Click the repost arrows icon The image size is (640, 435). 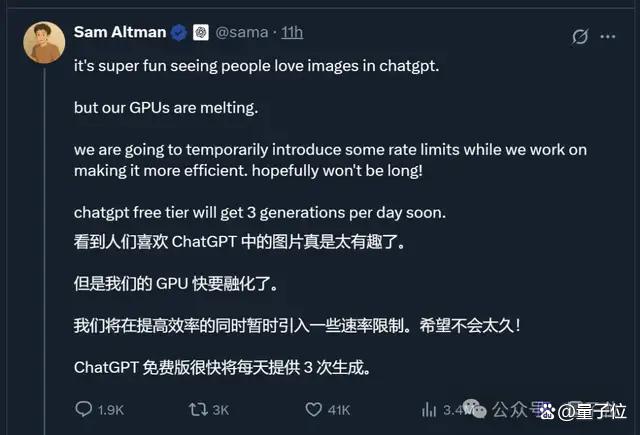pos(198,409)
